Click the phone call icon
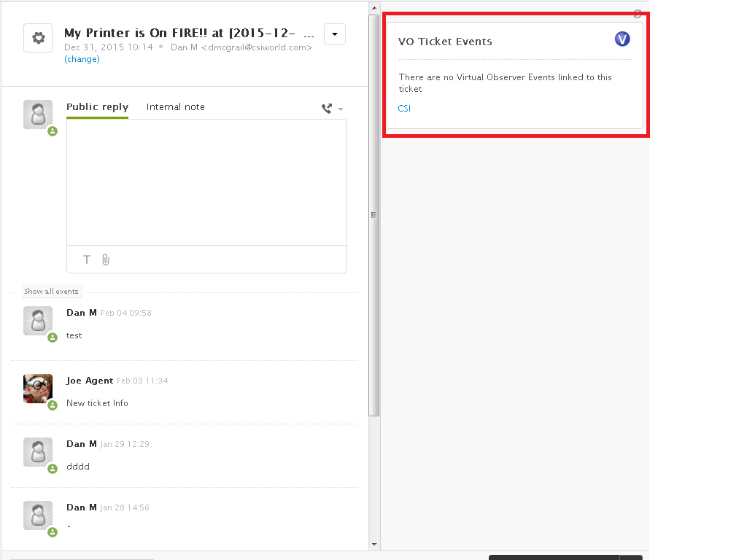The height and width of the screenshot is (560, 747). click(327, 109)
